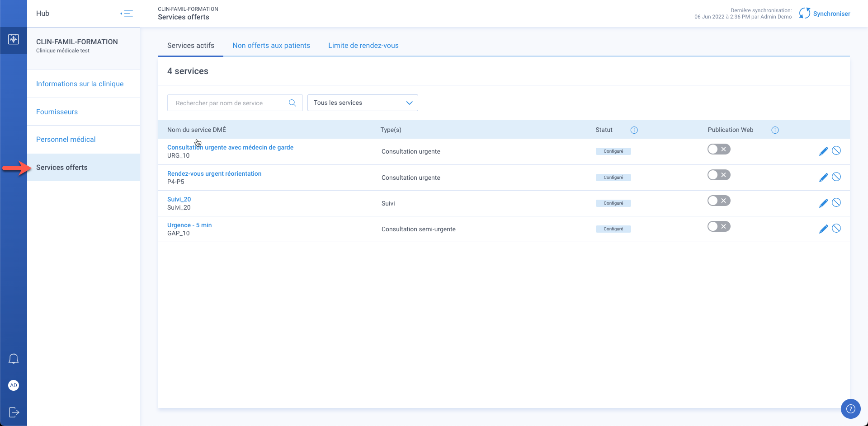
Task: Toggle web publication for Suivi_20
Action: coord(719,201)
